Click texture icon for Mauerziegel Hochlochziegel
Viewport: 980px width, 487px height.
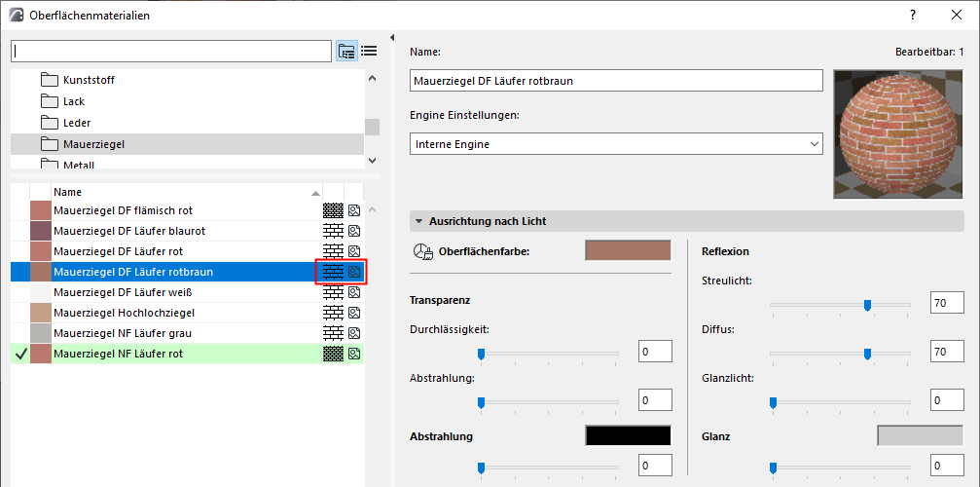(x=355, y=312)
